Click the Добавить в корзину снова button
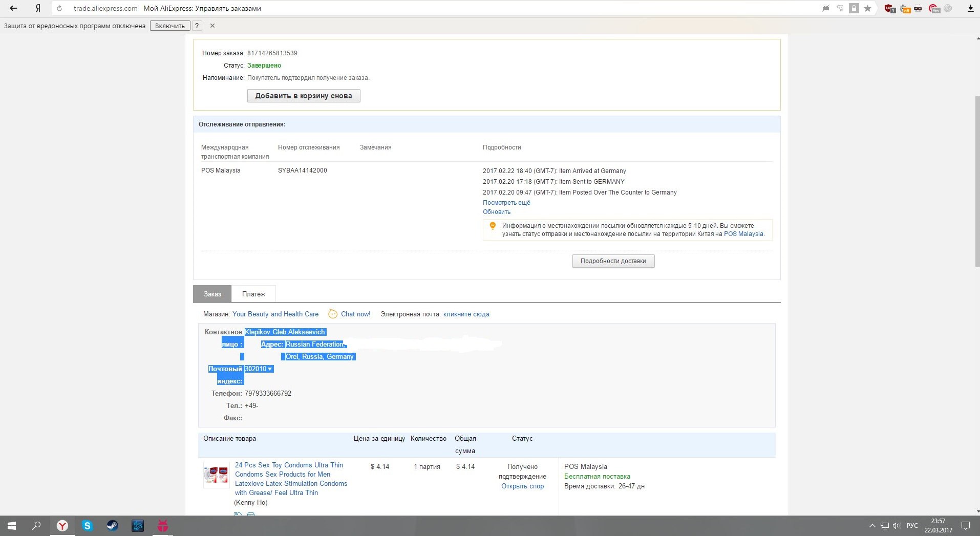This screenshot has height=536, width=980. tap(304, 96)
